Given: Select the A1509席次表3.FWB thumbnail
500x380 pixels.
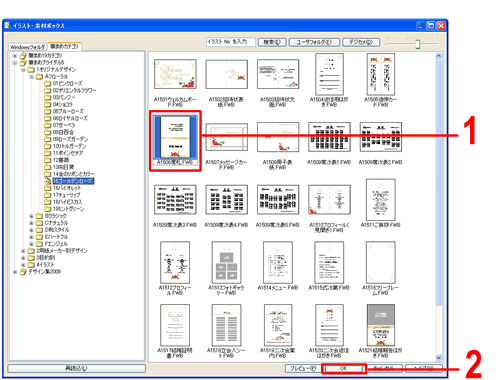Looking at the screenshot, I should click(x=175, y=200).
